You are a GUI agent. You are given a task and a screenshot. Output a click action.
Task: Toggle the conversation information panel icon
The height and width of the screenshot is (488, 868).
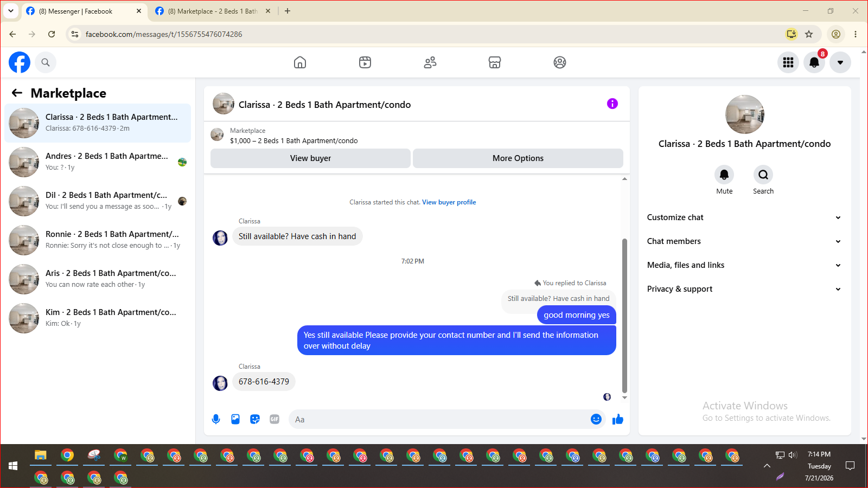612,104
